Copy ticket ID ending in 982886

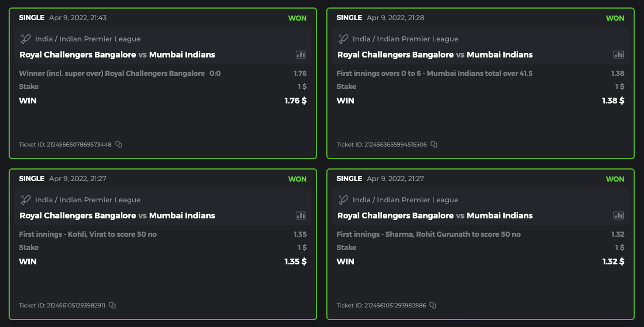coord(433,305)
